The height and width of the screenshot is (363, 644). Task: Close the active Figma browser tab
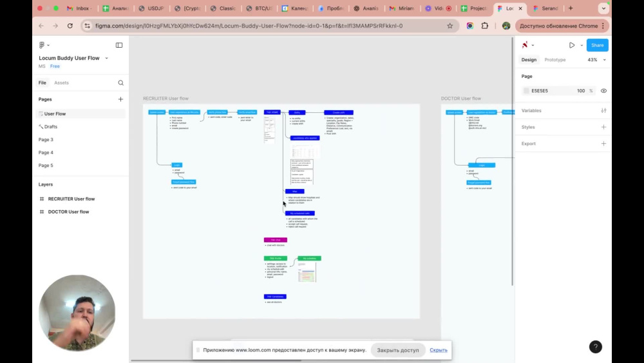point(520,8)
